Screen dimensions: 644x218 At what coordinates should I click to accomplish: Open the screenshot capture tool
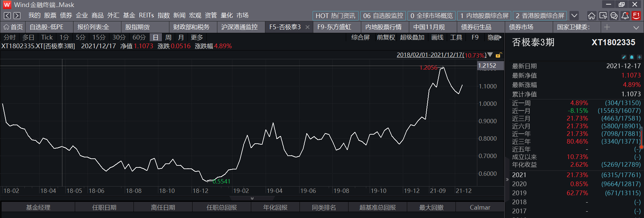603,16
